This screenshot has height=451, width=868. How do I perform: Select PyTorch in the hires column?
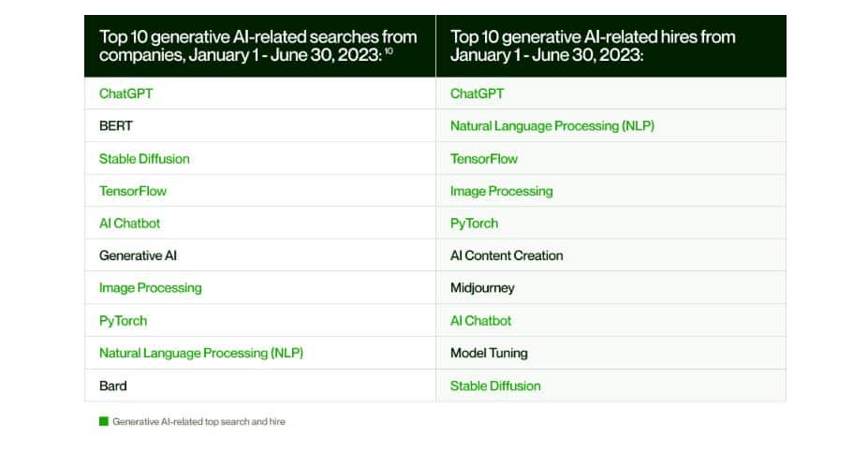474,224
